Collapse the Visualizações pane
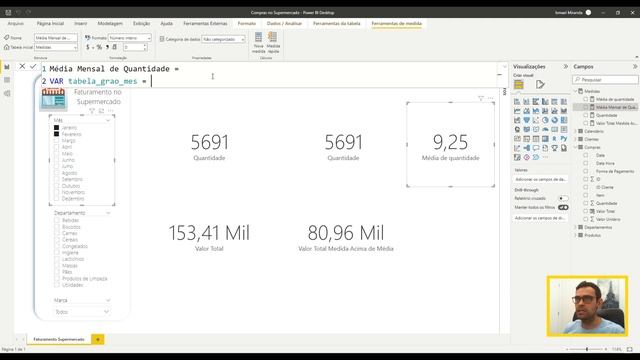640x360 pixels. pyautogui.click(x=566, y=67)
